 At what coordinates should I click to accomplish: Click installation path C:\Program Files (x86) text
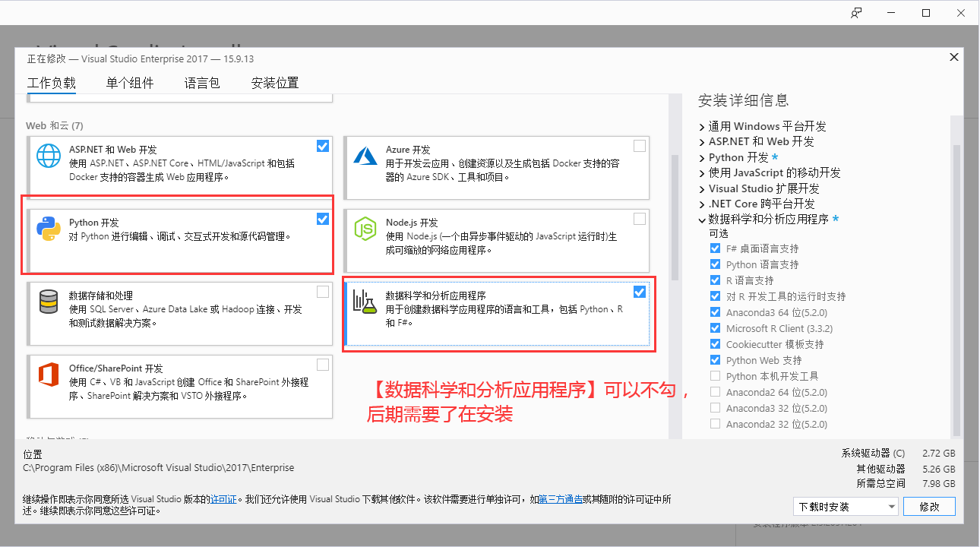pyautogui.click(x=159, y=468)
